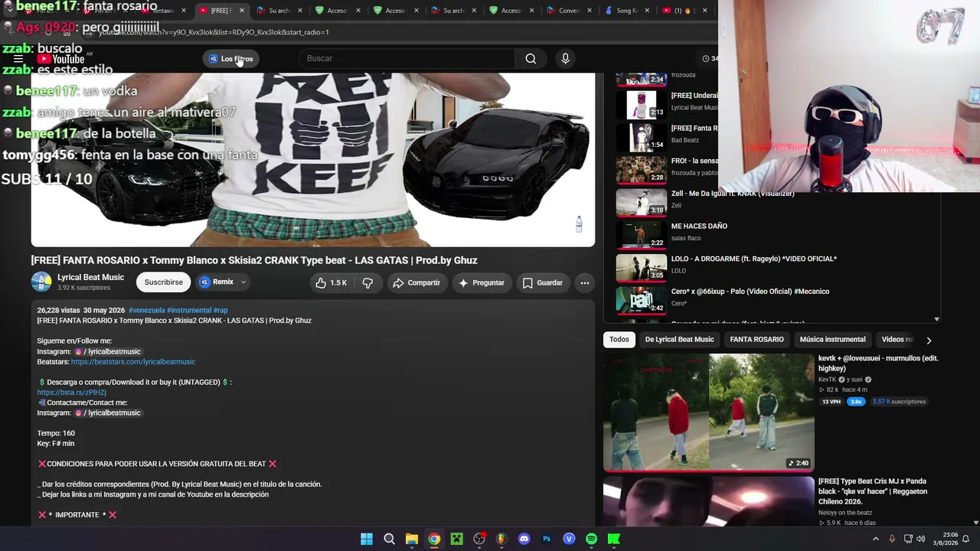Open the three-dot more actions menu
The image size is (980, 551).
point(585,283)
